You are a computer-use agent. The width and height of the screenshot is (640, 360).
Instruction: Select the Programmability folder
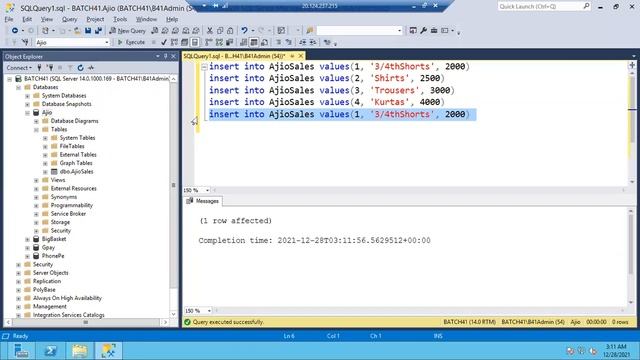click(71, 205)
